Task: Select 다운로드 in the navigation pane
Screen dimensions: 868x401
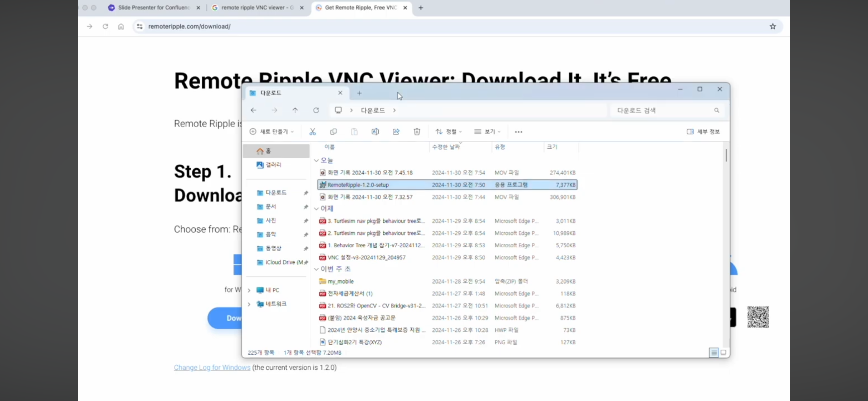Action: [276, 193]
